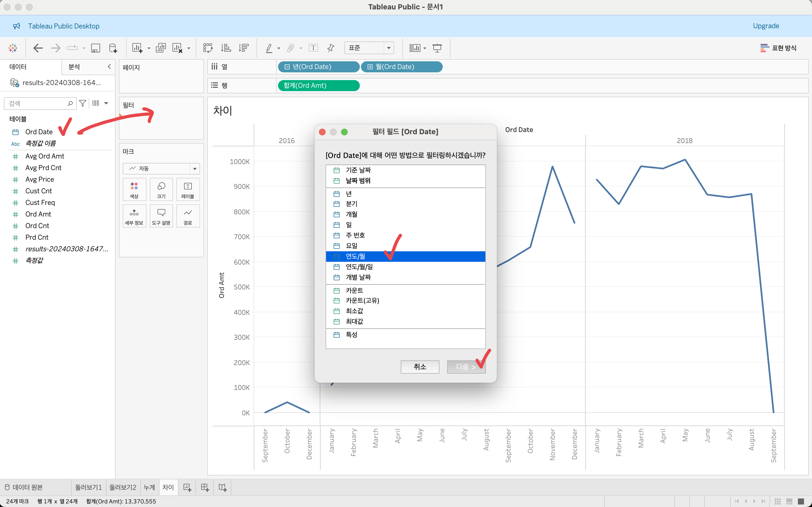Click the add new data source icon

point(113,48)
